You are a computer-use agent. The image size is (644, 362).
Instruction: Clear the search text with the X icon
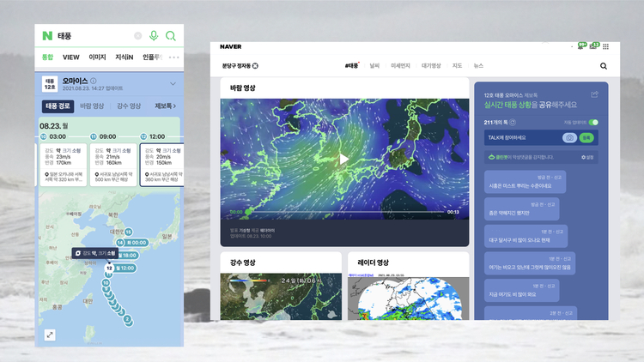click(x=138, y=36)
